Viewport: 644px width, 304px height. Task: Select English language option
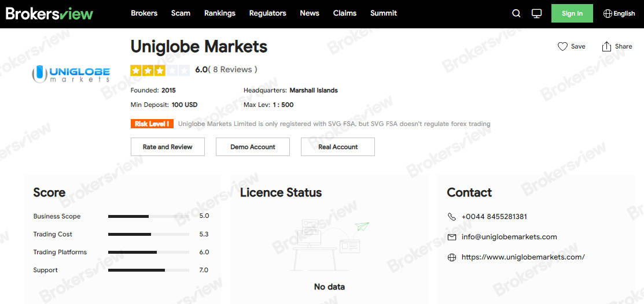624,13
